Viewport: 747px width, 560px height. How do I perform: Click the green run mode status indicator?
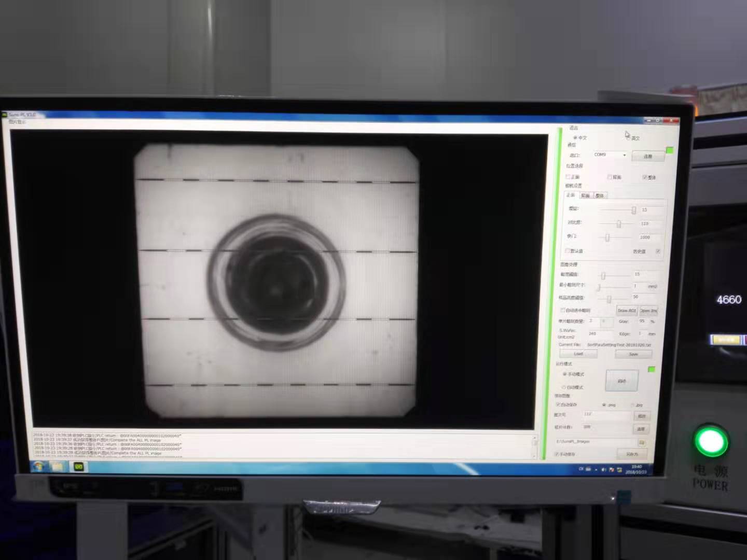(x=652, y=369)
